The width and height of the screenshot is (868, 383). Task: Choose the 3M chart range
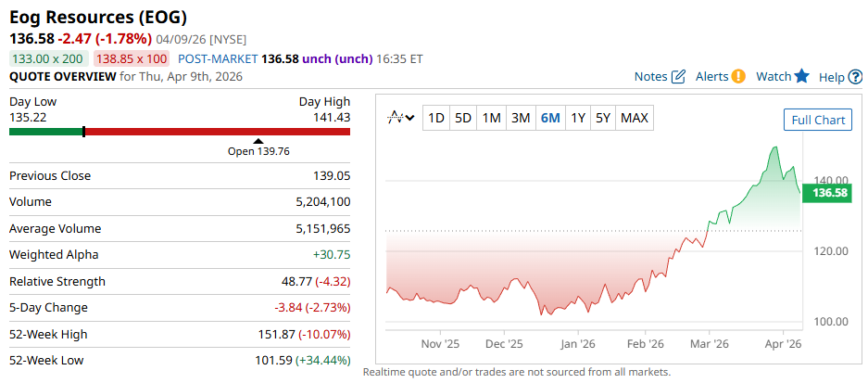(521, 118)
